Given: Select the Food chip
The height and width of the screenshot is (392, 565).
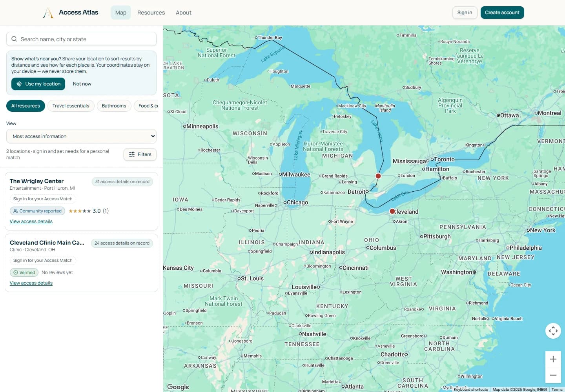Looking at the screenshot, I should tap(147, 106).
